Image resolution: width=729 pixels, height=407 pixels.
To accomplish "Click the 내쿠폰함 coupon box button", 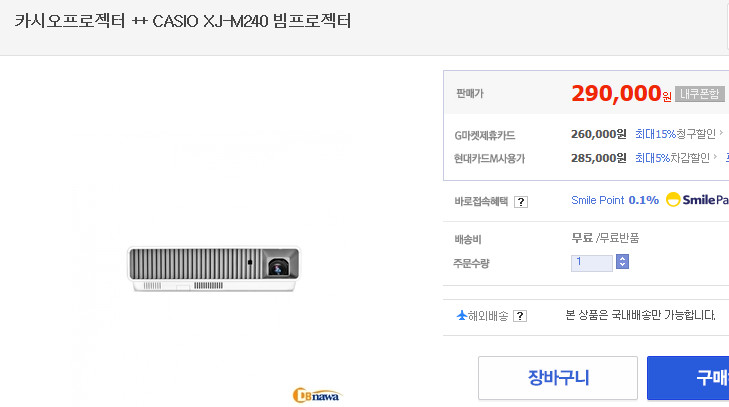I will (699, 94).
